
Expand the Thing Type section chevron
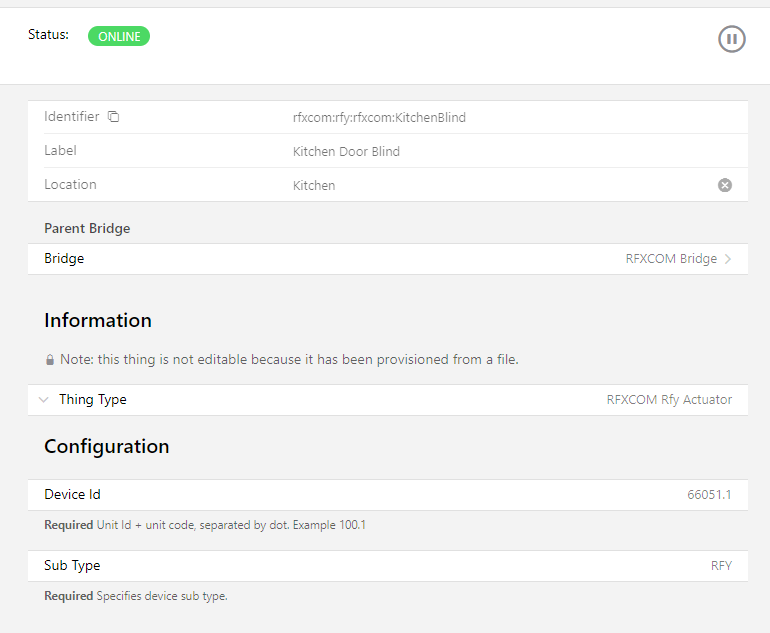point(43,400)
